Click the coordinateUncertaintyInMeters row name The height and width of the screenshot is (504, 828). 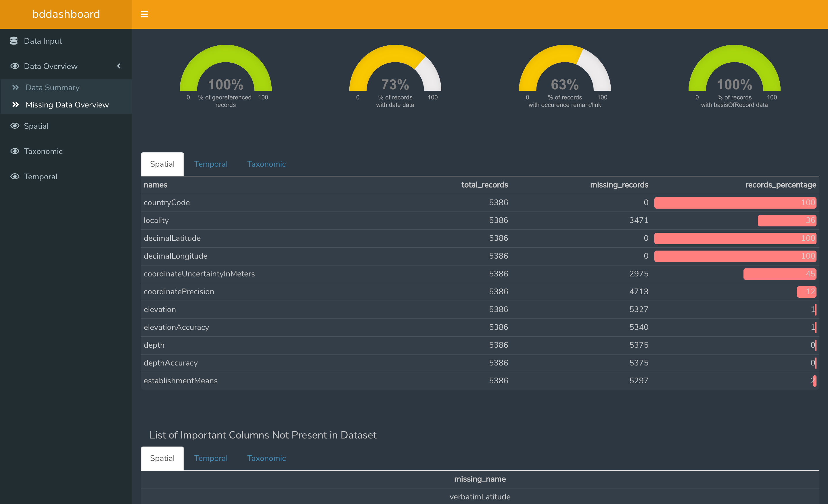(x=199, y=274)
